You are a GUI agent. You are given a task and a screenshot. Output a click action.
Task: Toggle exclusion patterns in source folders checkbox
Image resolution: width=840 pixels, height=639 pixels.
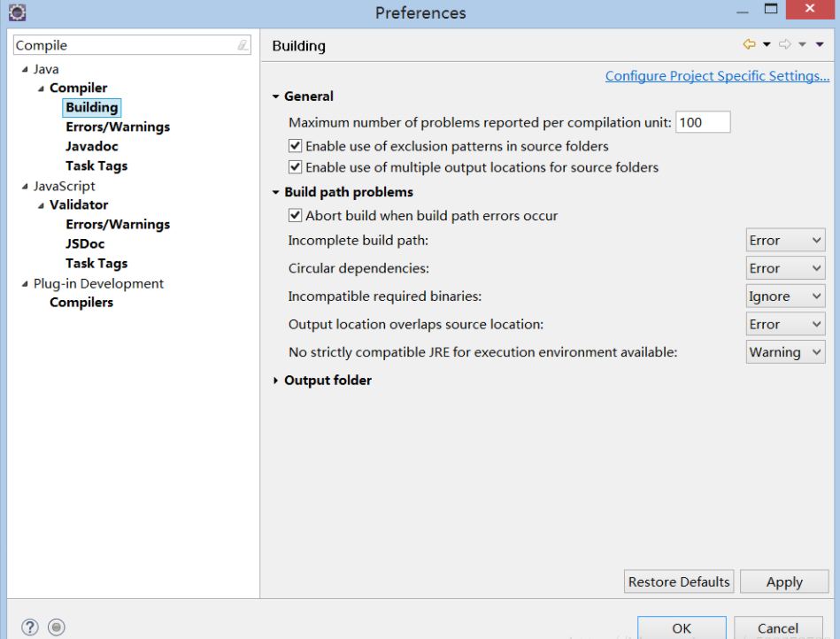click(295, 146)
